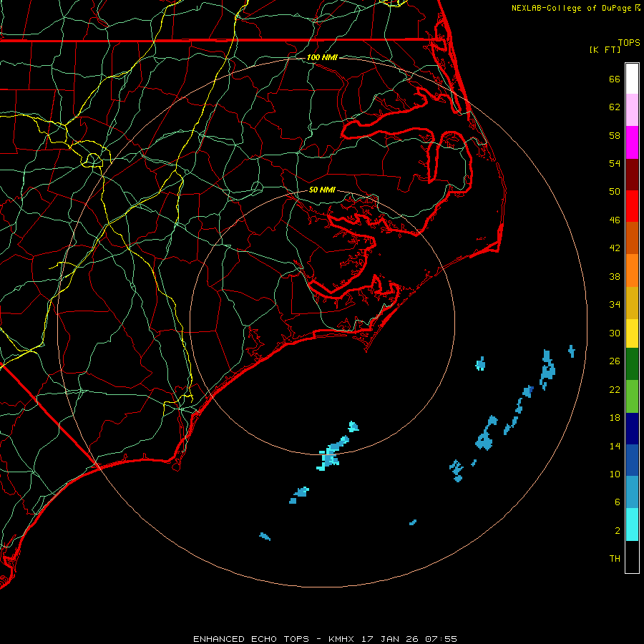The image size is (644, 644).
Task: Click the TOPS legend title
Action: coord(629,42)
